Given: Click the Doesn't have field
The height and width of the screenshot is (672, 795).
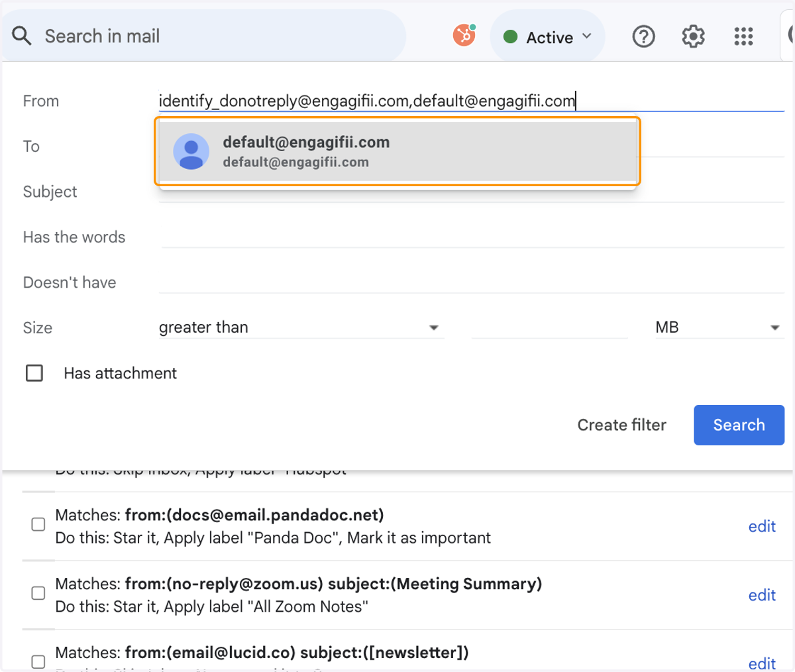Looking at the screenshot, I should (472, 282).
